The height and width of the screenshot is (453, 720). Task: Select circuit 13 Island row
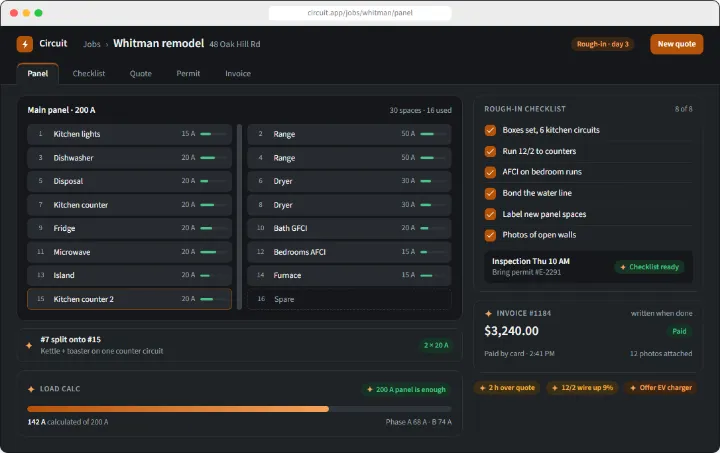tap(129, 275)
